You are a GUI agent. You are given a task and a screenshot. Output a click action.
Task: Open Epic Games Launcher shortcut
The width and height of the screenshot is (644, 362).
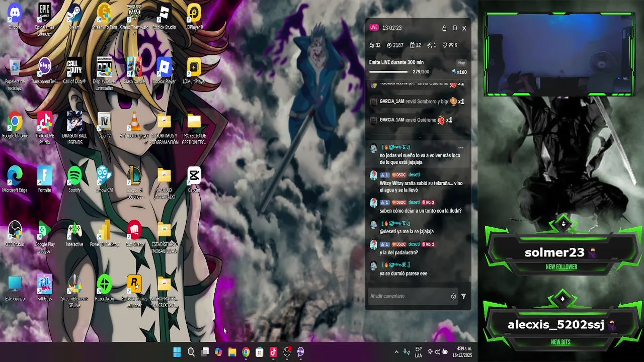click(44, 20)
